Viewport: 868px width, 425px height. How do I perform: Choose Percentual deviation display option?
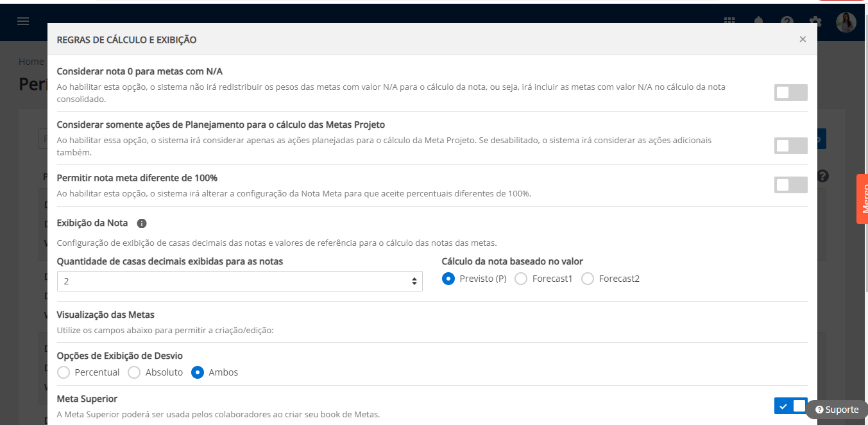[x=64, y=372]
